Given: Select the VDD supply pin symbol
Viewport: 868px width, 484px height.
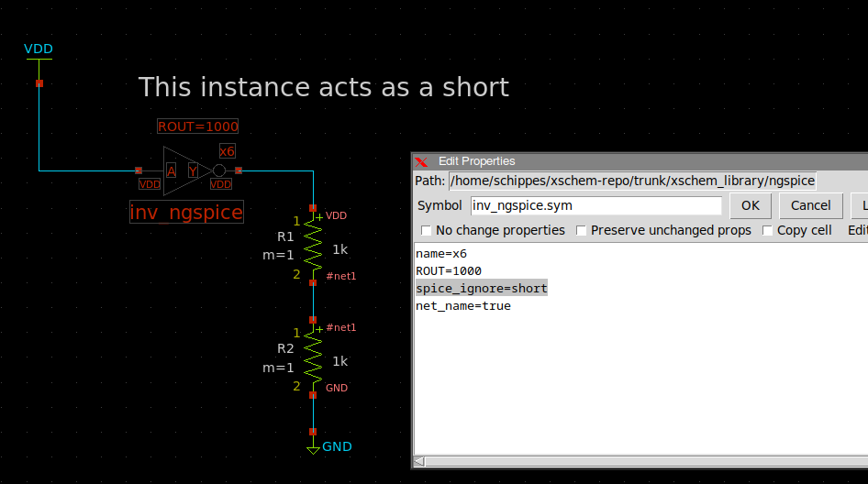Looking at the screenshot, I should coord(39,58).
